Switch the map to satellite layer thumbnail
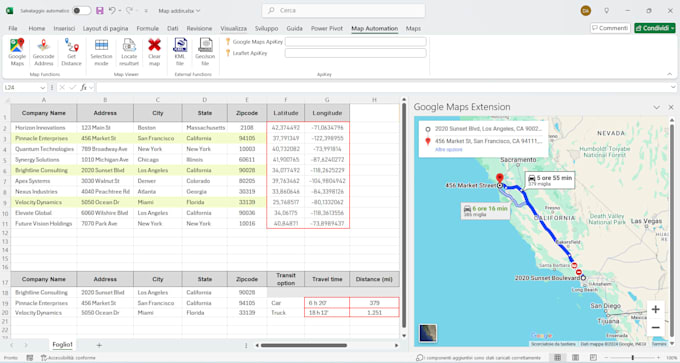Viewport: 680px width, 363px height. 428,333
